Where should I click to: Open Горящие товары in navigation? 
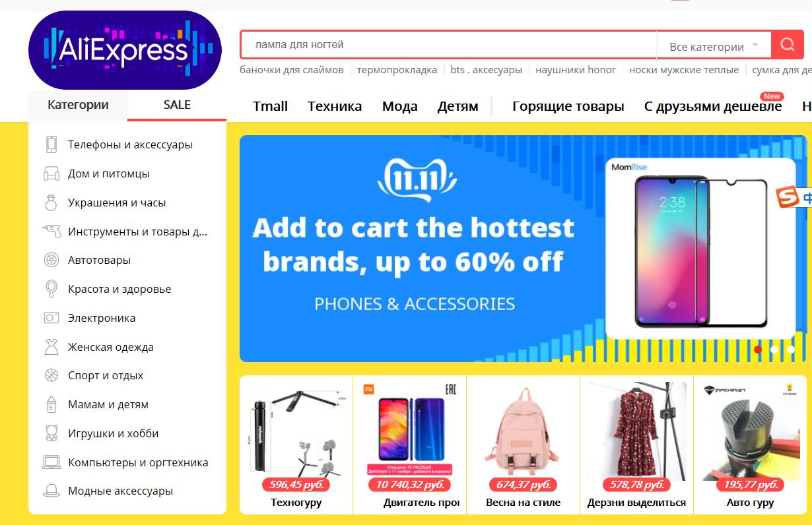[568, 106]
